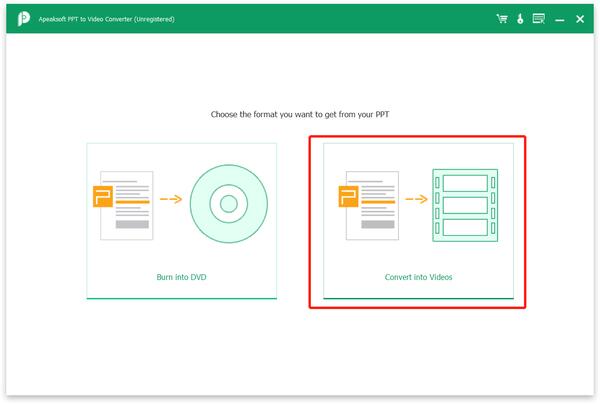This screenshot has height=404, width=600.
Task: Click the 'Choose the format' heading text
Action: pyautogui.click(x=300, y=114)
